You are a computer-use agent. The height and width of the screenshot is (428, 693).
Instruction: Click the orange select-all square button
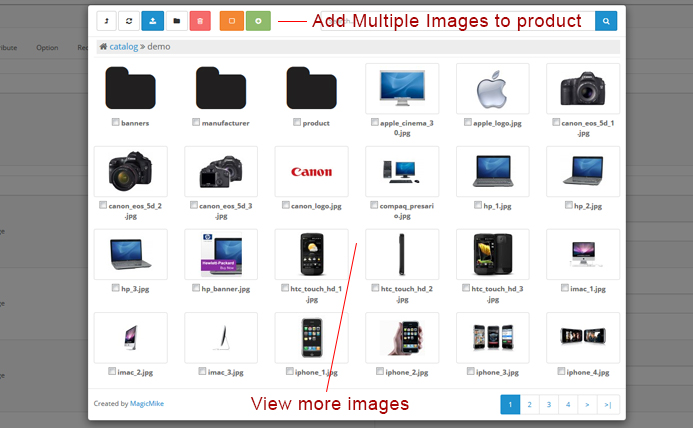click(x=232, y=21)
